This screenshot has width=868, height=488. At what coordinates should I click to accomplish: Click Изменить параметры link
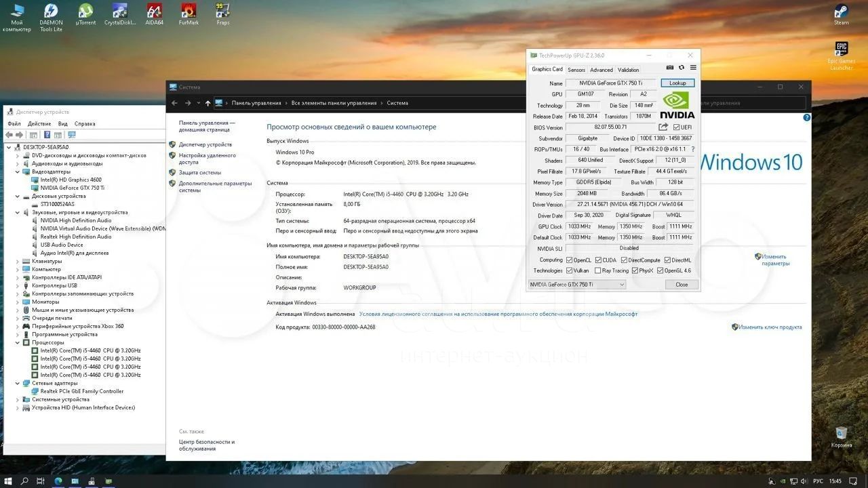(774, 260)
